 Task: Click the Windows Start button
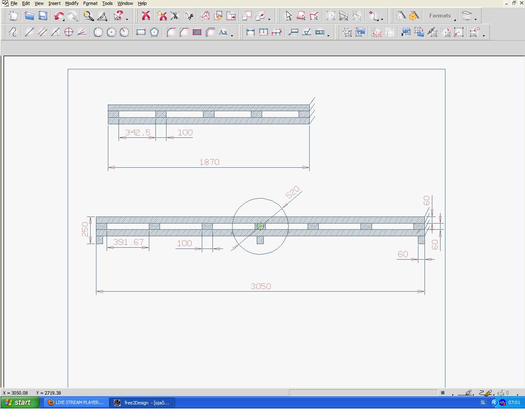20,402
